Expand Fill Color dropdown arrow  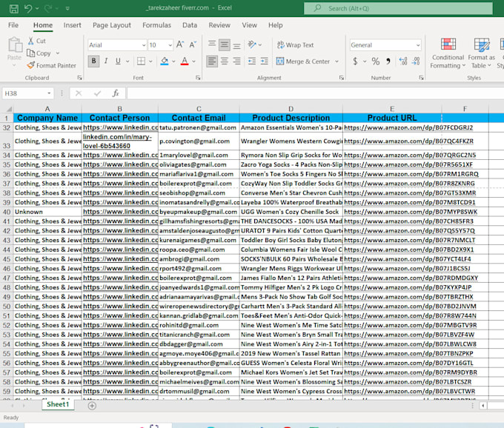pyautogui.click(x=173, y=61)
